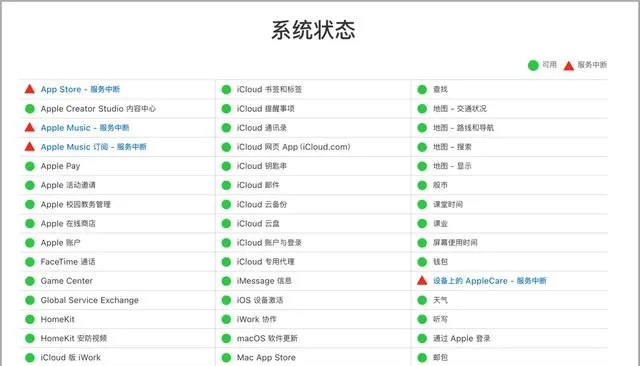The width and height of the screenshot is (640, 366).
Task: Select the iCloud 提醒事项 row text
Action: pyautogui.click(x=265, y=109)
